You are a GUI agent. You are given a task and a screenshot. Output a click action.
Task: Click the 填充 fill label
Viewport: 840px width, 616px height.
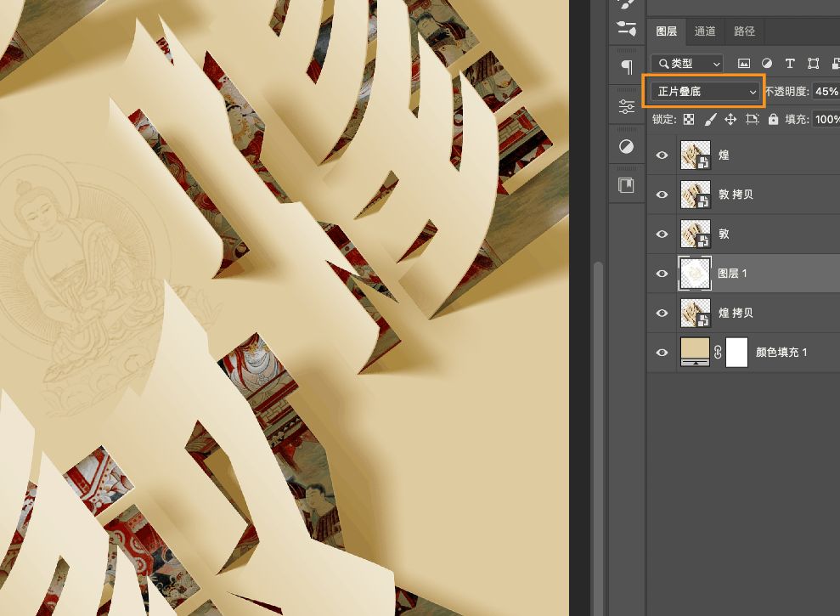click(x=797, y=119)
